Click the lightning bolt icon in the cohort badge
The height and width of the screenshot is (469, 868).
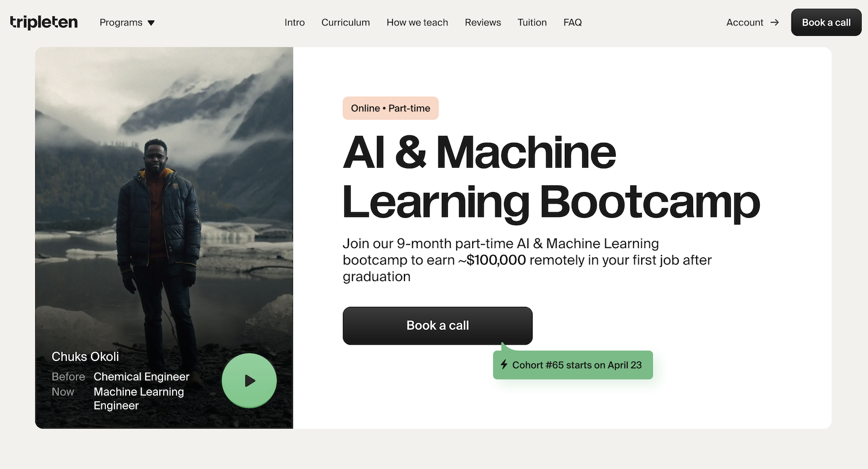[x=503, y=365]
